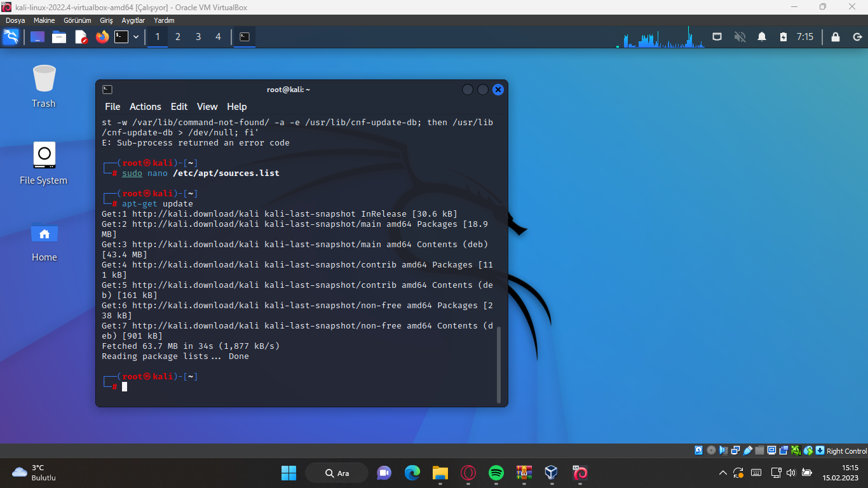The image size is (868, 488).
Task: Open the Windows weather widget showing 3°C
Action: click(x=35, y=473)
